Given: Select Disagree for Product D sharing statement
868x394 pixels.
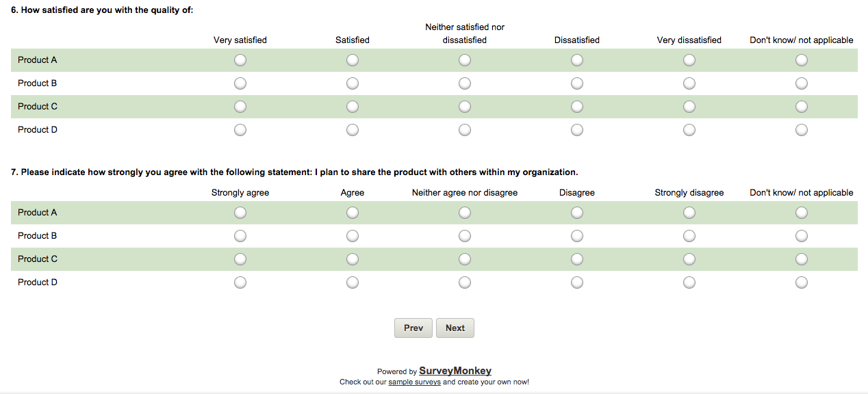Looking at the screenshot, I should click(x=577, y=283).
